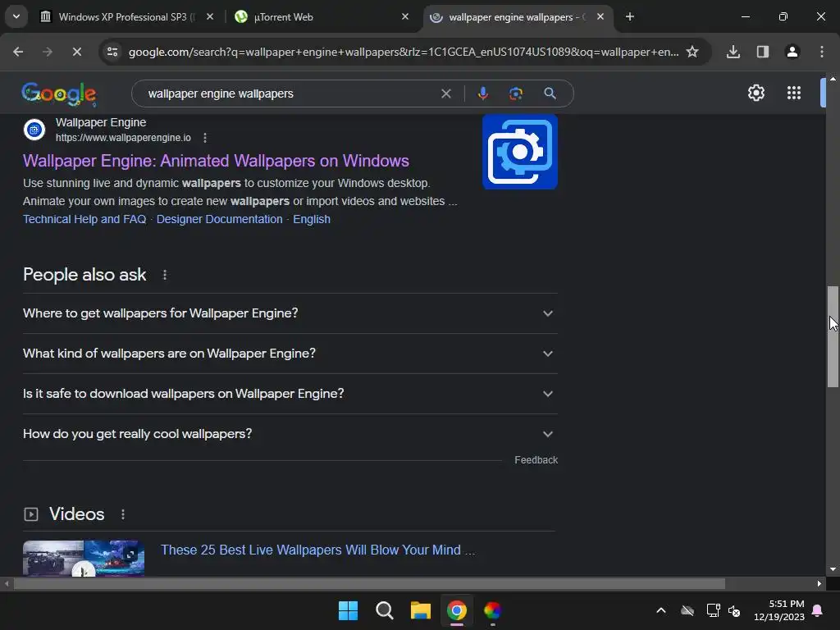The width and height of the screenshot is (840, 630).
Task: Close the µTorrent Web tab
Action: point(405,16)
